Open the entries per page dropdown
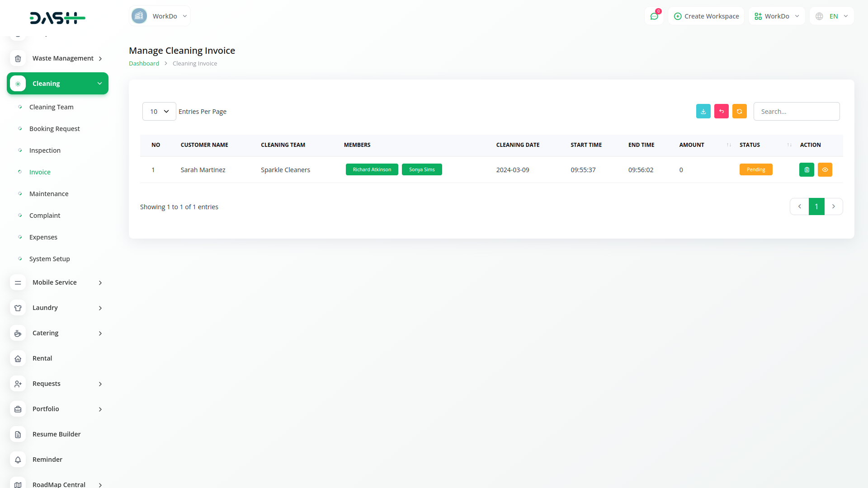The height and width of the screenshot is (488, 868). click(x=159, y=112)
